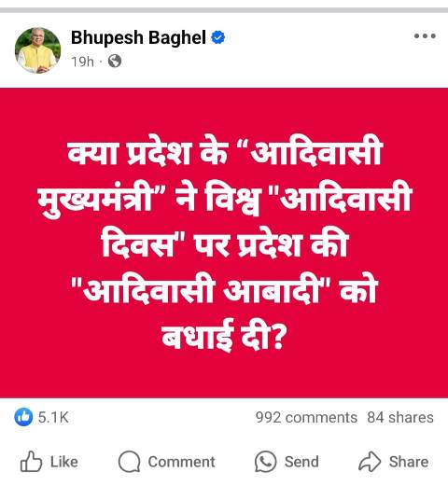Click the speech bubble Comment icon

129,462
